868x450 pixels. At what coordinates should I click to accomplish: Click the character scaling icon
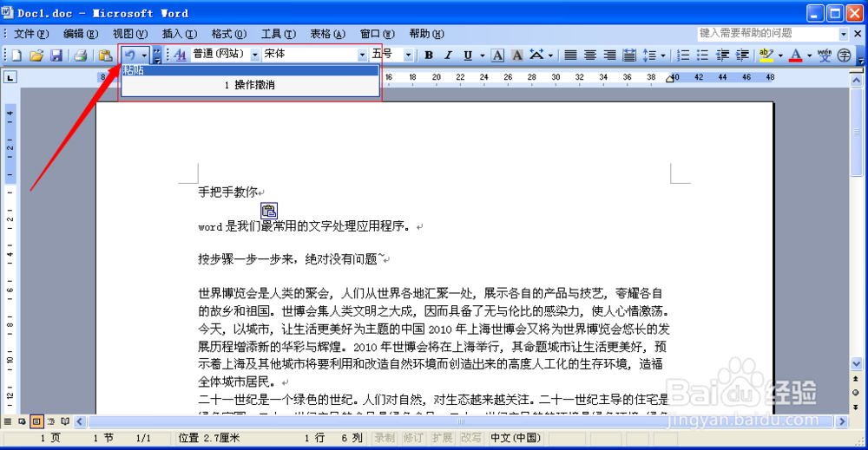tap(536, 55)
